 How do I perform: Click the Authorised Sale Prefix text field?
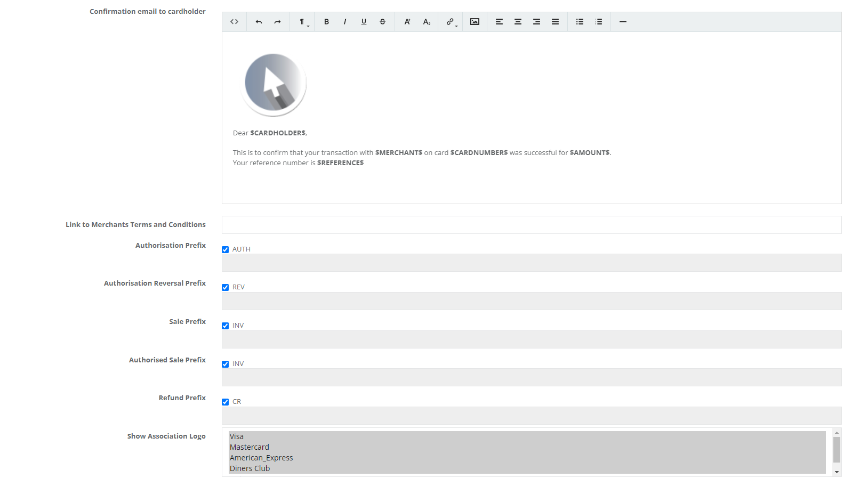[x=532, y=377]
